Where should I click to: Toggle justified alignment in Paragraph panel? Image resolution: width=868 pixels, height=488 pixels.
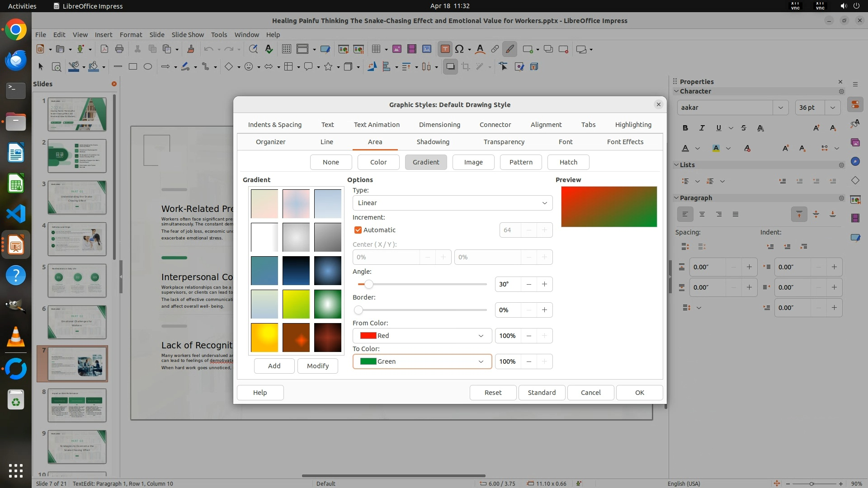click(x=736, y=214)
